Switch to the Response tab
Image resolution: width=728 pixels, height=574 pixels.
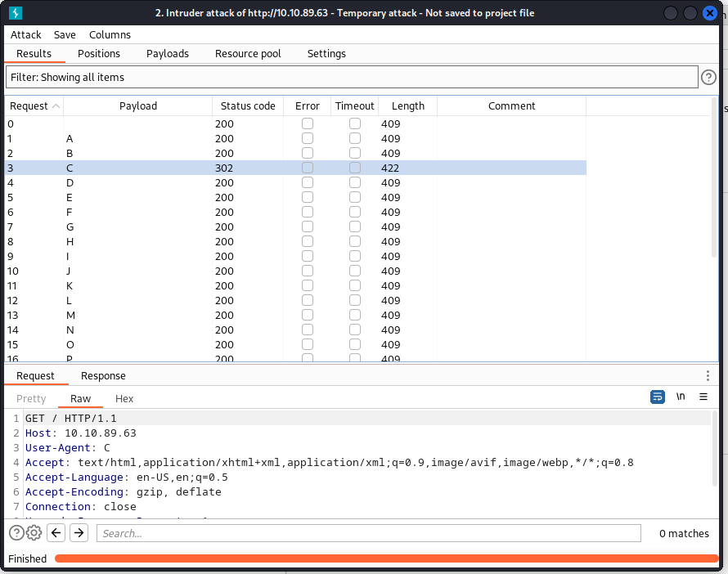tap(103, 376)
